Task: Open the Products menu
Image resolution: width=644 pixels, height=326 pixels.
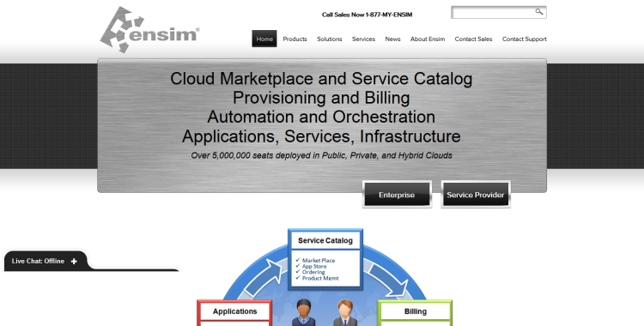Action: (x=295, y=39)
